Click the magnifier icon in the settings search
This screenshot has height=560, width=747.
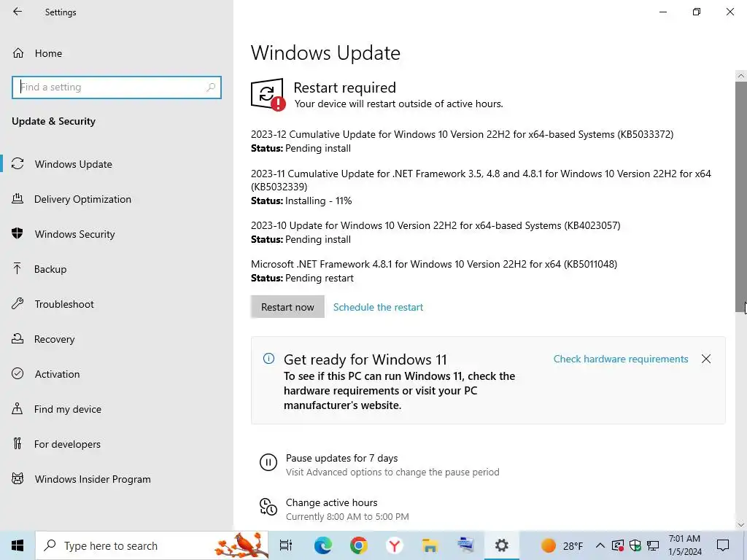coord(211,87)
